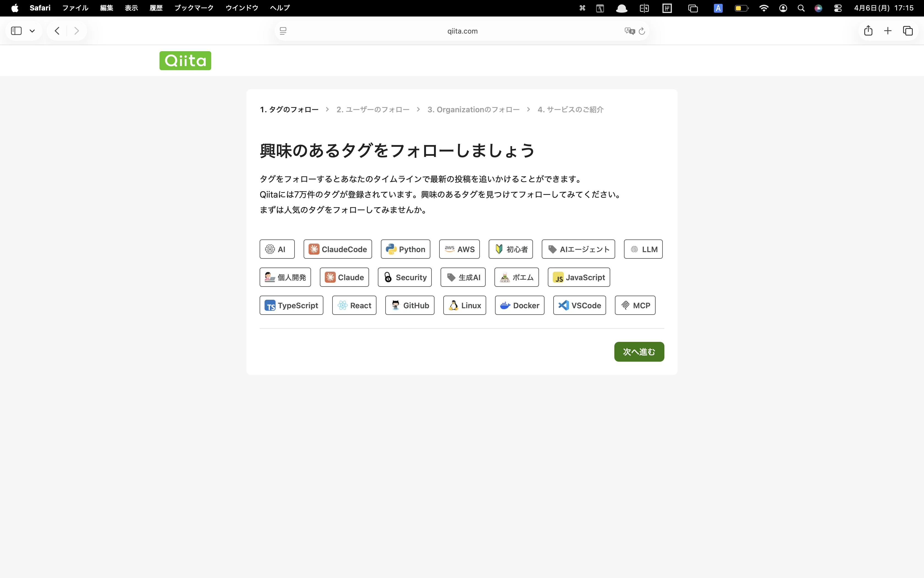Go to step 1 タグのフォロー

click(289, 110)
